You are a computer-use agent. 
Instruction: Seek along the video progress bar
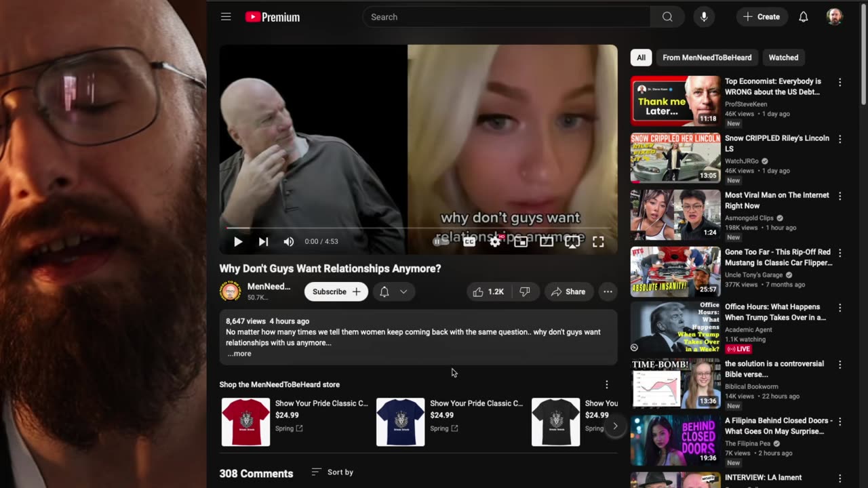(x=418, y=228)
